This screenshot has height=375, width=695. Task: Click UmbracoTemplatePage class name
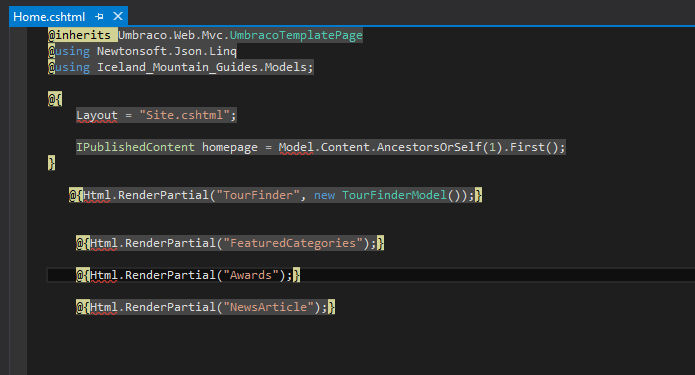(296, 35)
